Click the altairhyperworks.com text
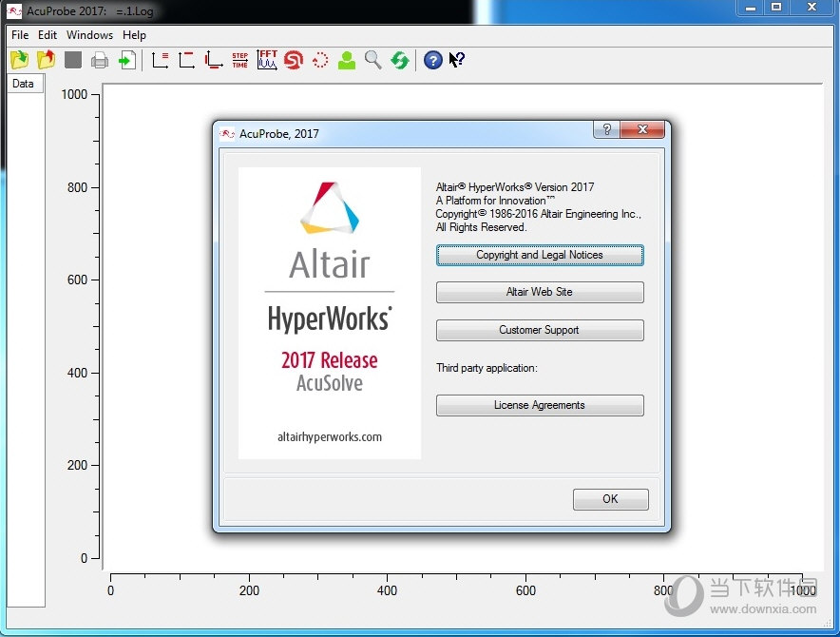 [330, 437]
